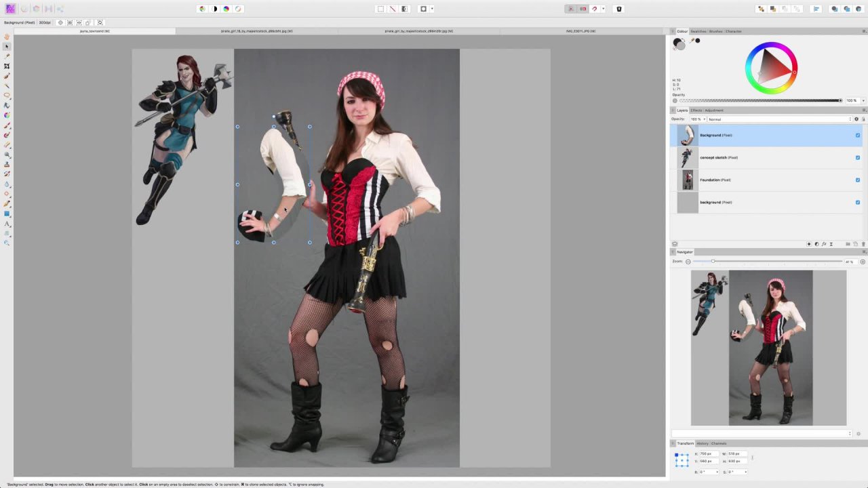Click the Deselect toolbar icon

(x=392, y=9)
